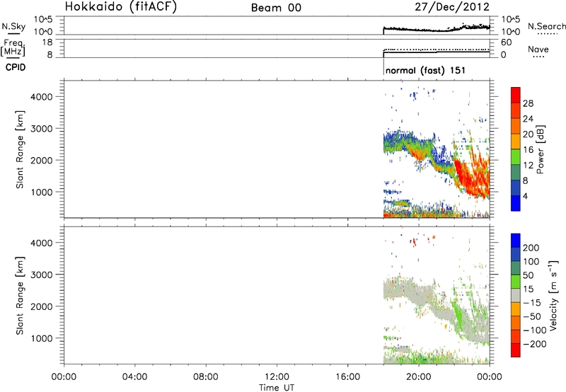Click the 'Nave' legend label

pos(538,49)
